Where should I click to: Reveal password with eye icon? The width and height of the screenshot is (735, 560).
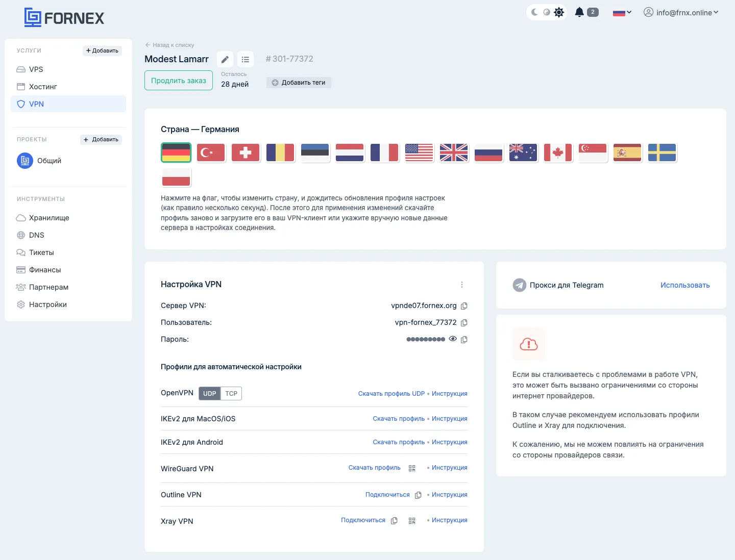pos(453,339)
